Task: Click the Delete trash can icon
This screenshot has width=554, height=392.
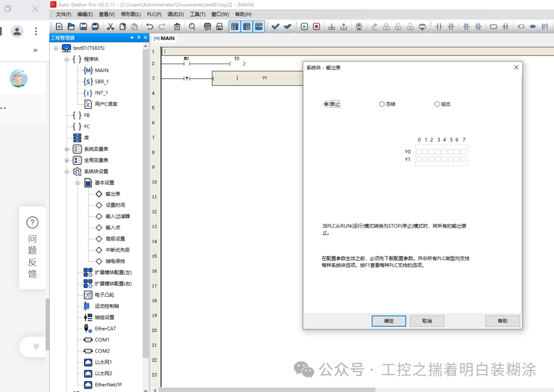Action: point(177,27)
